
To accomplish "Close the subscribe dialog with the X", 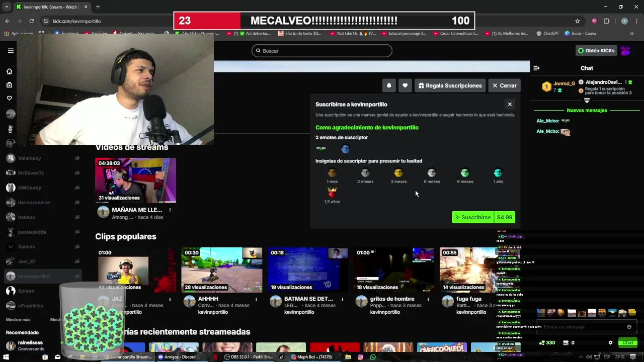I will pos(510,104).
